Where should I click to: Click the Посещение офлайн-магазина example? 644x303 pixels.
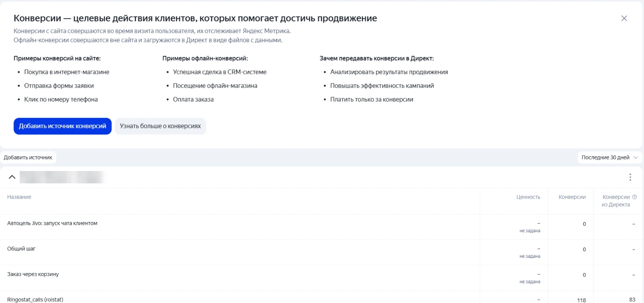(x=215, y=86)
